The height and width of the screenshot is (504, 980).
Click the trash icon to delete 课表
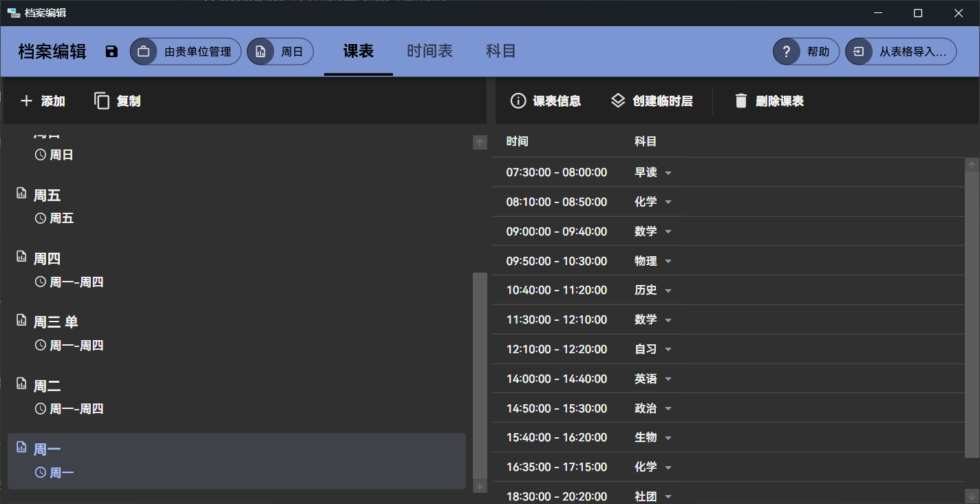point(741,101)
